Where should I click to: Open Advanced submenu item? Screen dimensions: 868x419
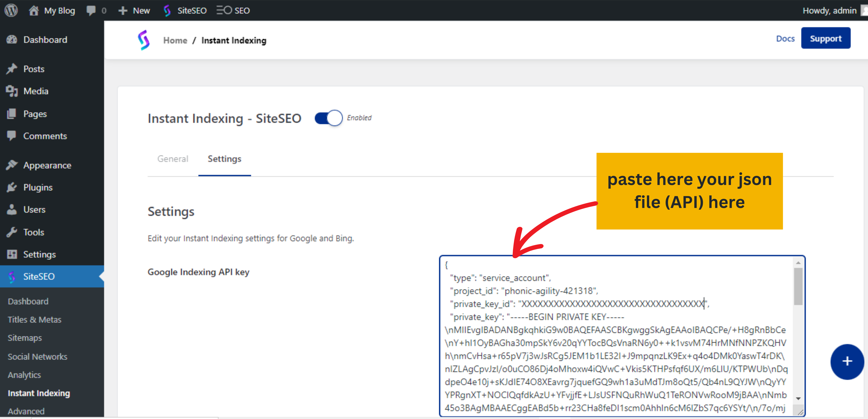(26, 411)
